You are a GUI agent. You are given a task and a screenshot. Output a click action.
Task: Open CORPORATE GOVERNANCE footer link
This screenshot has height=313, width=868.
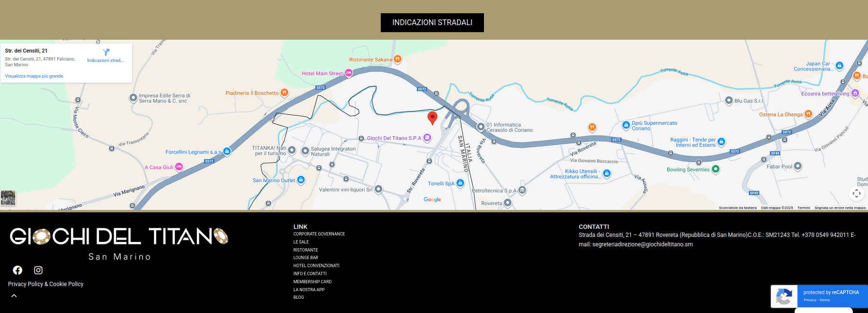point(319,234)
